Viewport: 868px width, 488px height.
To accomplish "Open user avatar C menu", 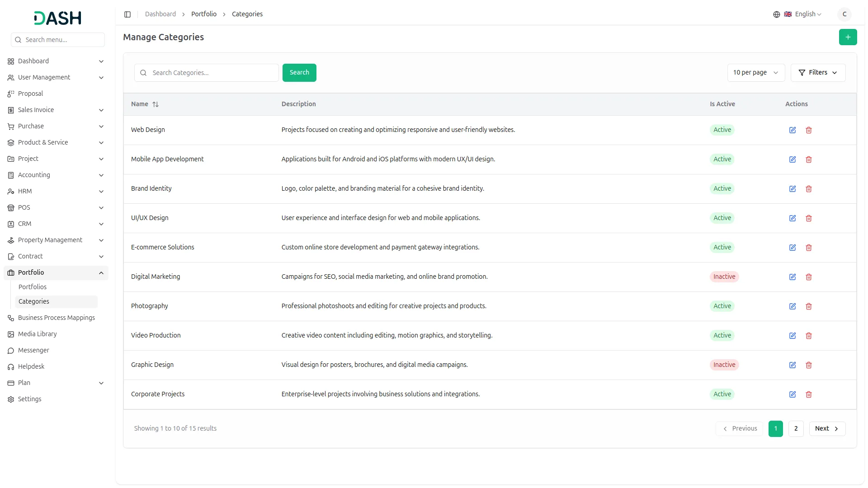I will point(844,14).
